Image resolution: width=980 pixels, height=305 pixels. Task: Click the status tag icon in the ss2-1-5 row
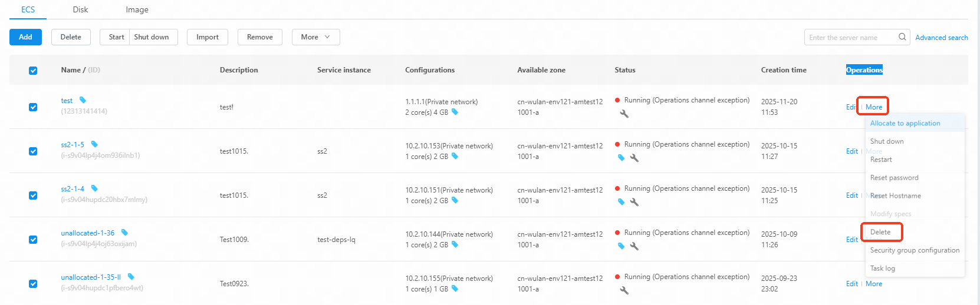click(x=621, y=158)
